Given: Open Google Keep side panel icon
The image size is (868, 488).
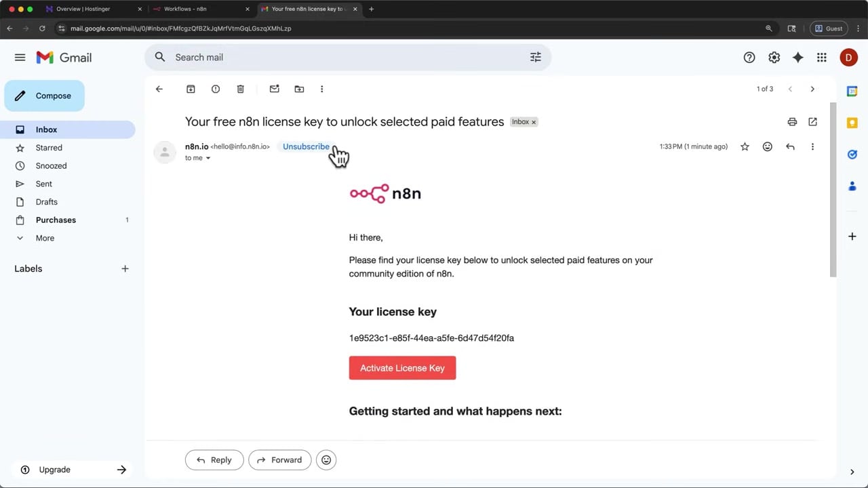Looking at the screenshot, I should pos(852,123).
